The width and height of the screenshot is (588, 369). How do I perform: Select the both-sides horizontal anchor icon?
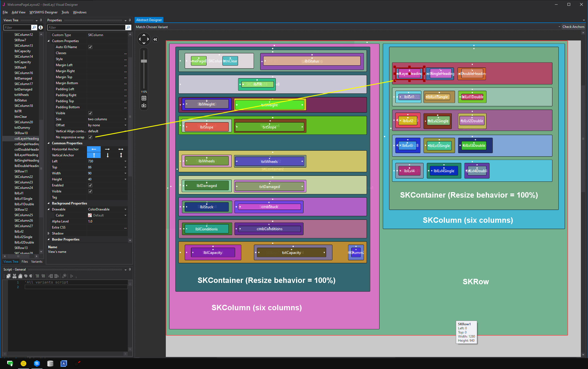(x=121, y=149)
